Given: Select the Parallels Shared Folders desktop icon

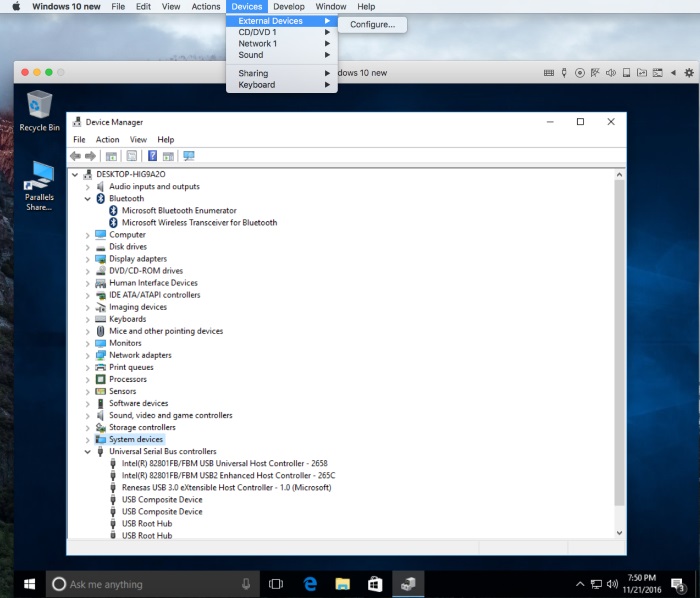Looking at the screenshot, I should 39,186.
